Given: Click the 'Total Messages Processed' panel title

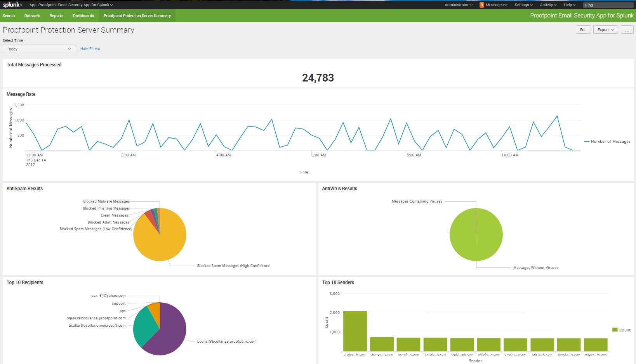Looking at the screenshot, I should [x=34, y=65].
